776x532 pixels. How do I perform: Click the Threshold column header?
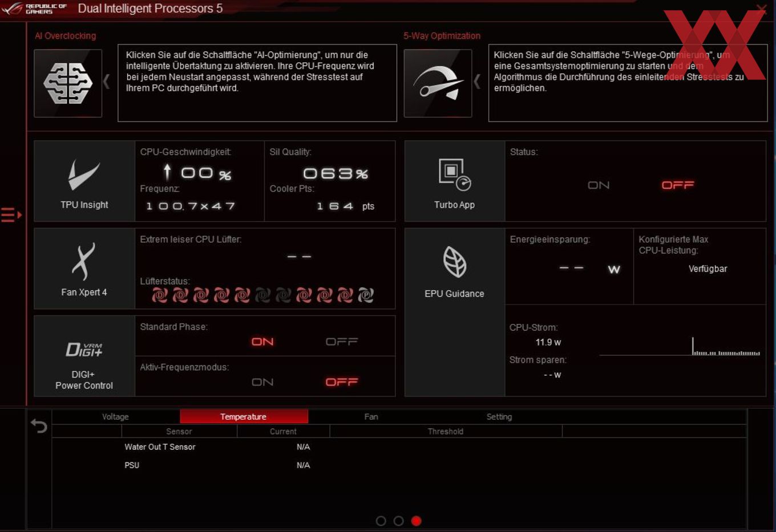[x=446, y=432]
